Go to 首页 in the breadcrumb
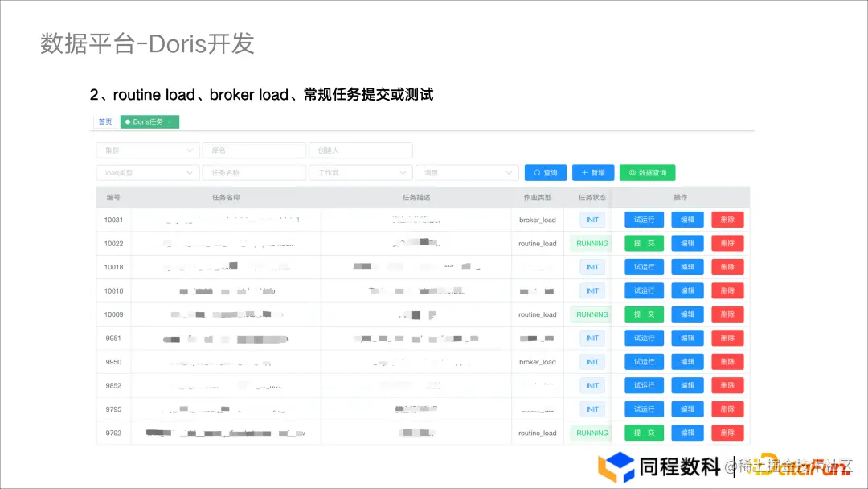The image size is (868, 489). 104,121
